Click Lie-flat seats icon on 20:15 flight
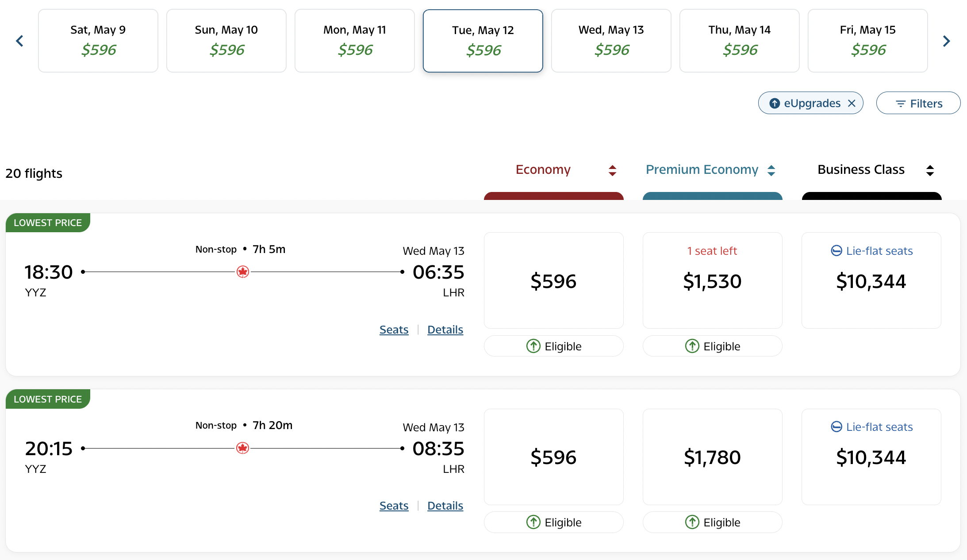 point(837,427)
